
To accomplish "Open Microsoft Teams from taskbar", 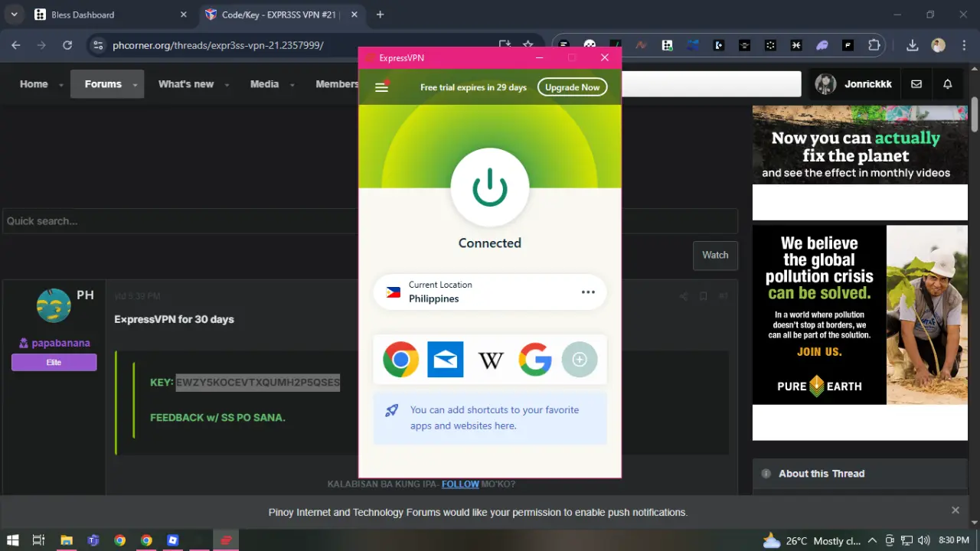I will 93,540.
